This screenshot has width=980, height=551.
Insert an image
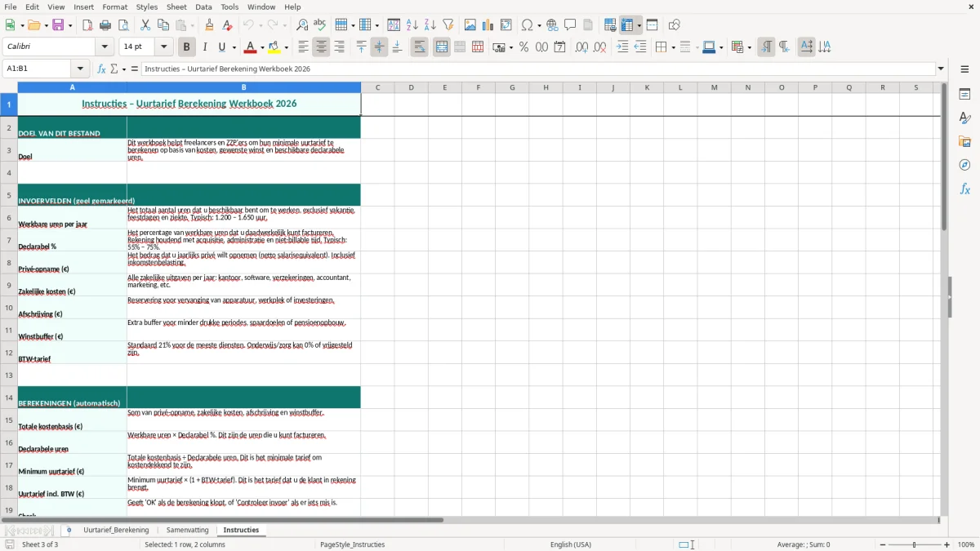click(x=470, y=25)
